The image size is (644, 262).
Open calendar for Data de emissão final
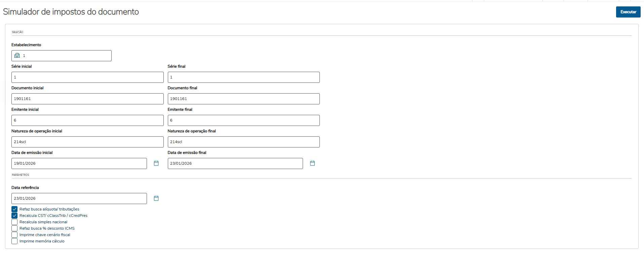tap(312, 163)
